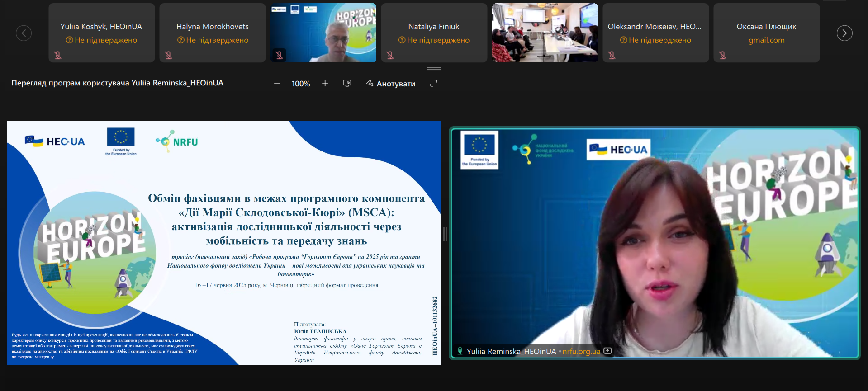The image size is (868, 391).
Task: Click muted mic icon on Оксана Плющик tile
Action: pos(723,55)
